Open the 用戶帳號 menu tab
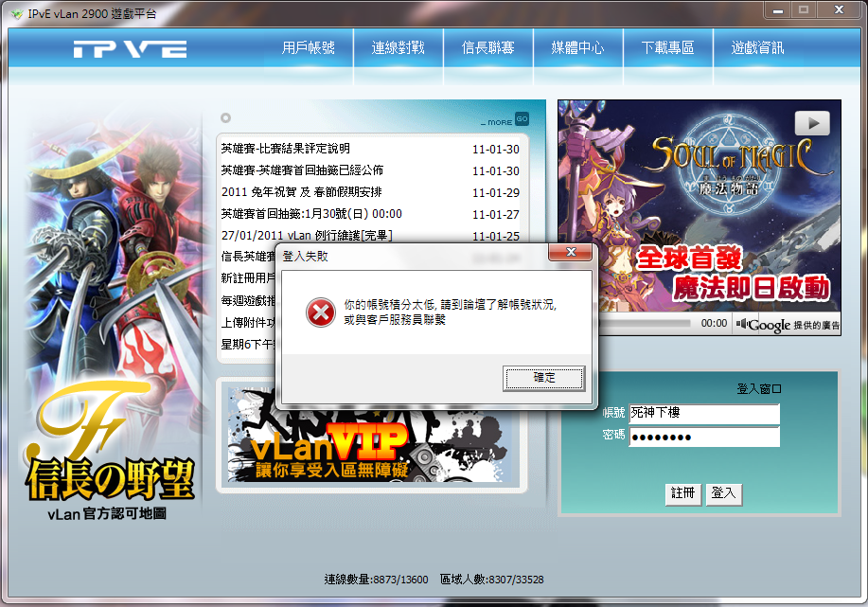 click(x=309, y=48)
